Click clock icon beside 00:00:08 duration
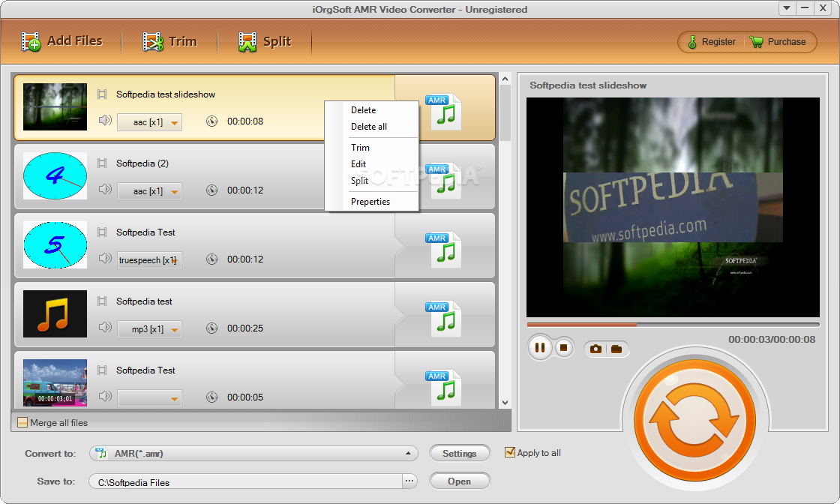 point(212,121)
